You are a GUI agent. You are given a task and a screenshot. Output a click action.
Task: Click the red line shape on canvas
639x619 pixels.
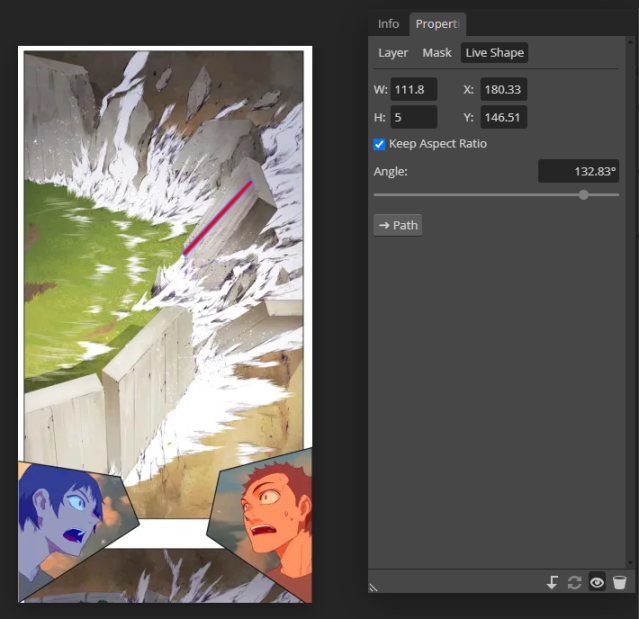(x=218, y=218)
